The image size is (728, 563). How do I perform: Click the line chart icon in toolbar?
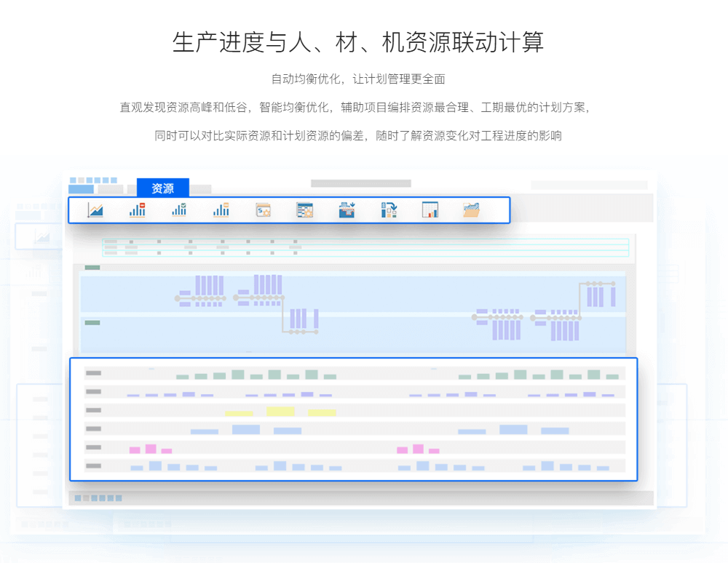tap(95, 210)
